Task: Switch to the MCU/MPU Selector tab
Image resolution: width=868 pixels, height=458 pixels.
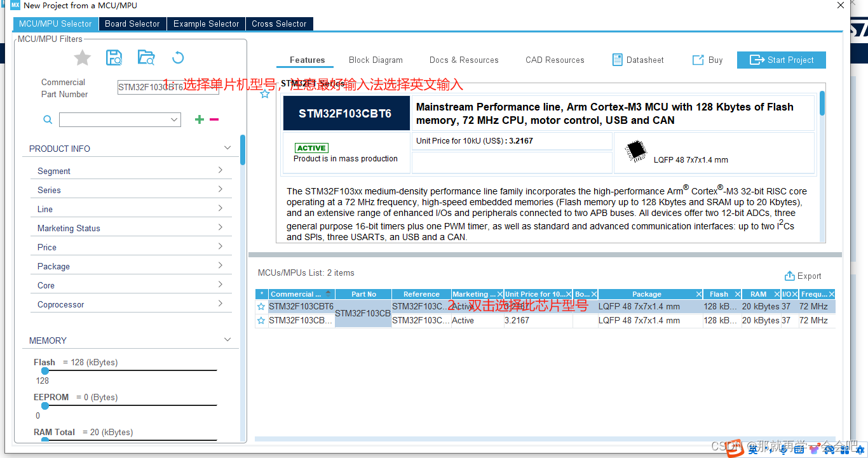Action: (x=55, y=24)
